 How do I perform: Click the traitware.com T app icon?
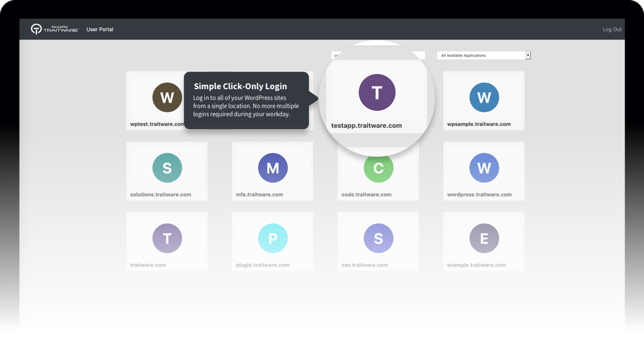[x=167, y=238]
